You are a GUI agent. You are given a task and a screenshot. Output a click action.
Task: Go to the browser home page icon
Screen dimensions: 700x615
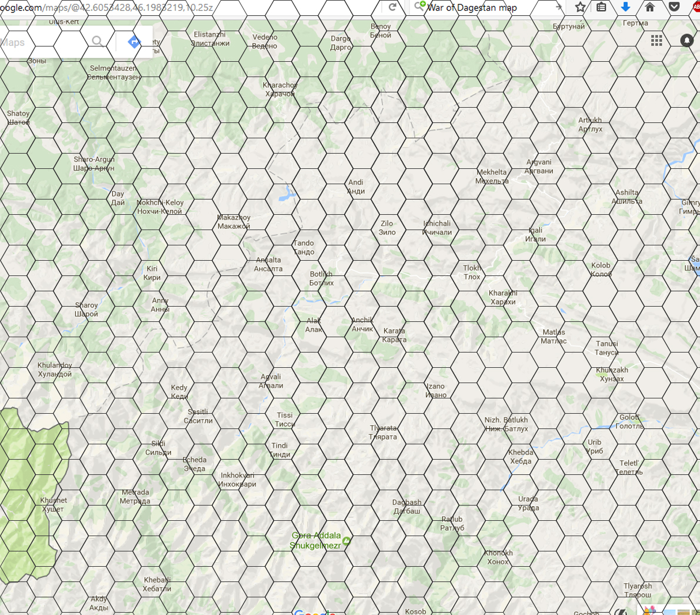point(649,6)
